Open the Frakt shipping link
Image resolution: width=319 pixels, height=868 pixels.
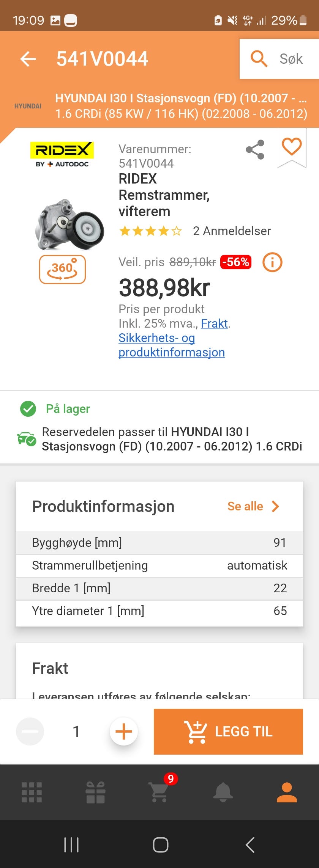coord(214,323)
